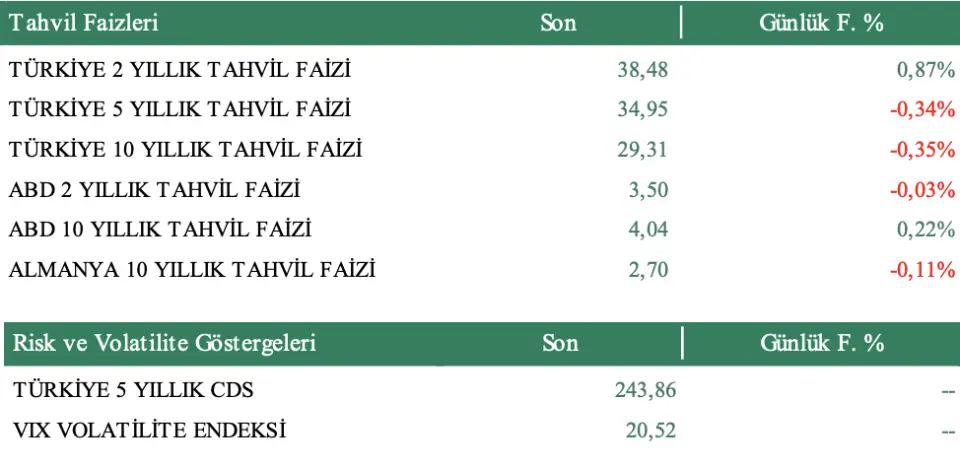Screen dimensions: 960x467
Task: Click the 38,48 bond yield value
Action: [x=643, y=70]
